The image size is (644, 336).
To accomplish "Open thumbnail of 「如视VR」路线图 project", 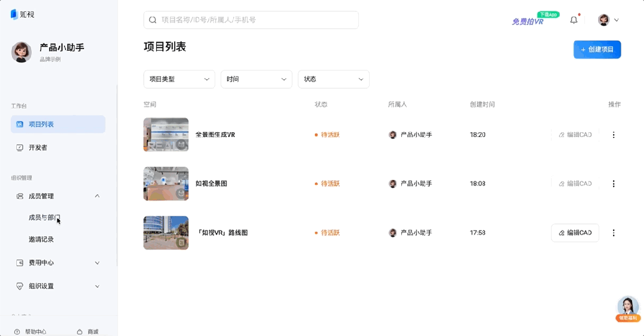I will click(x=166, y=232).
